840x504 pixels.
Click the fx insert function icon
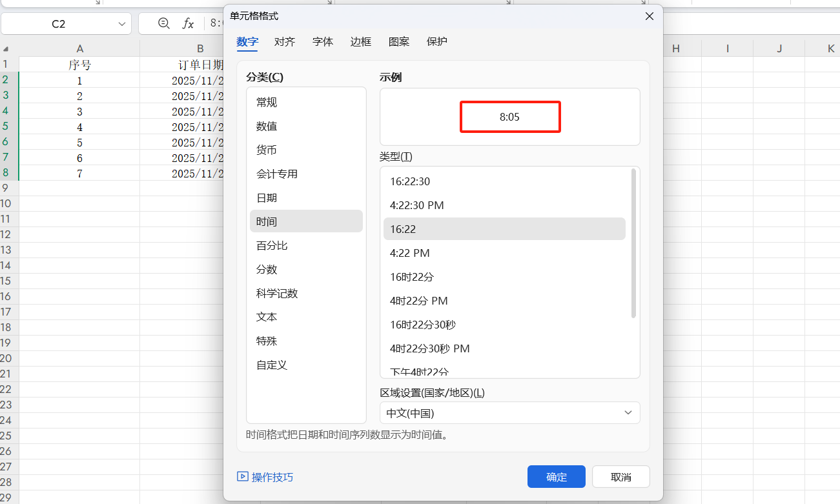click(188, 24)
